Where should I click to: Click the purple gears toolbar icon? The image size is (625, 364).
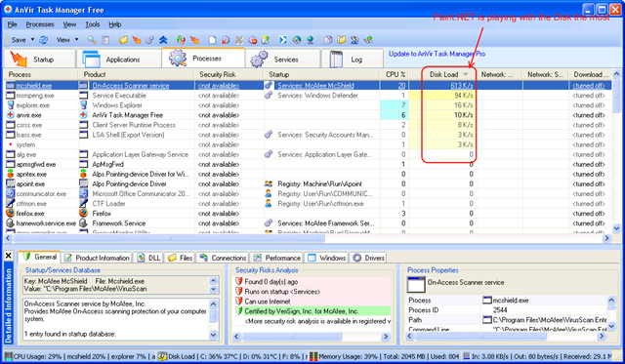pos(149,40)
